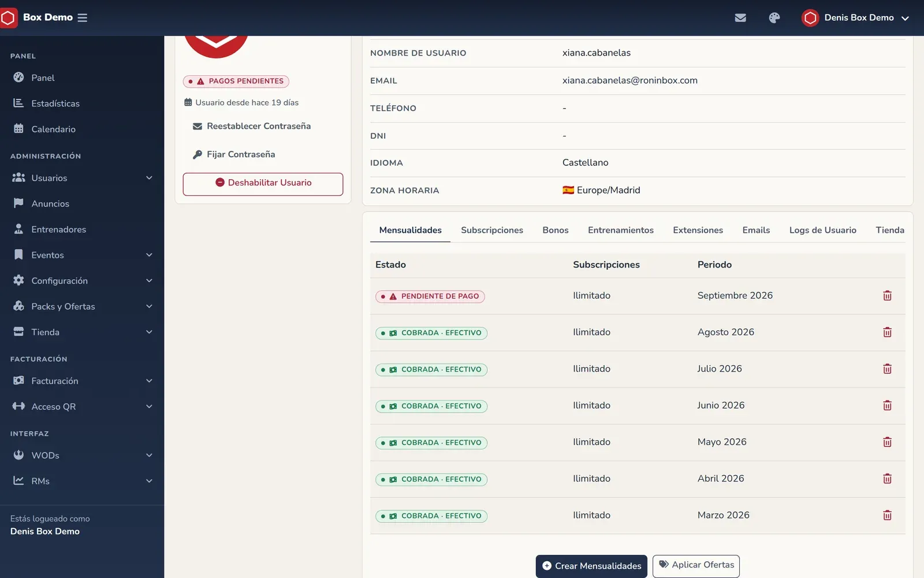The height and width of the screenshot is (578, 924).
Task: Delete the Marzo 2026 mensualidad
Action: point(888,516)
